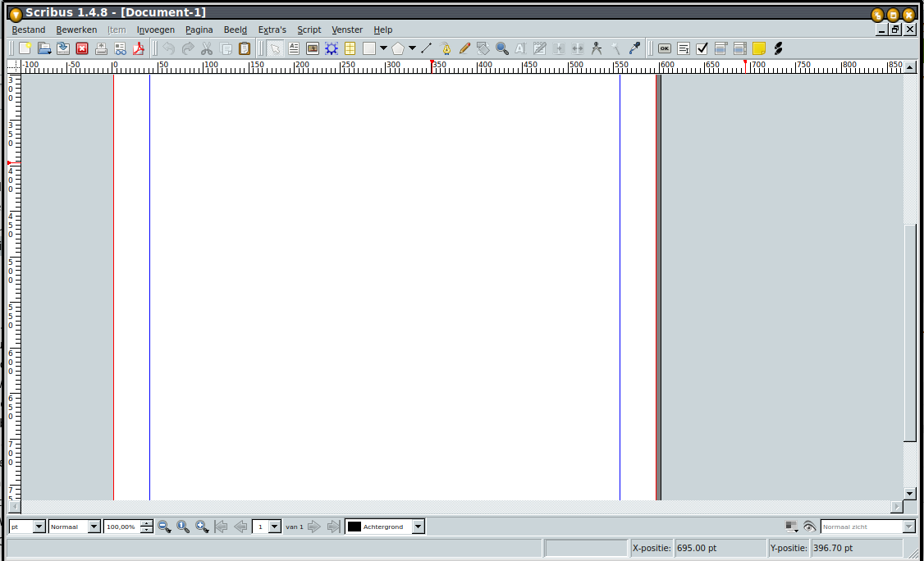The width and height of the screenshot is (924, 561).
Task: Select the Render Frame tool
Action: pos(332,48)
